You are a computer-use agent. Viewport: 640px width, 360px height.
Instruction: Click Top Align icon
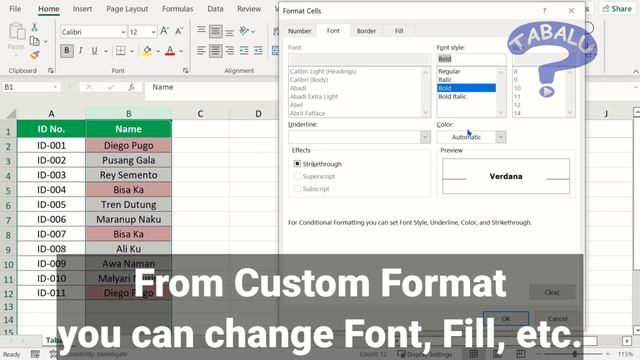coord(201,31)
